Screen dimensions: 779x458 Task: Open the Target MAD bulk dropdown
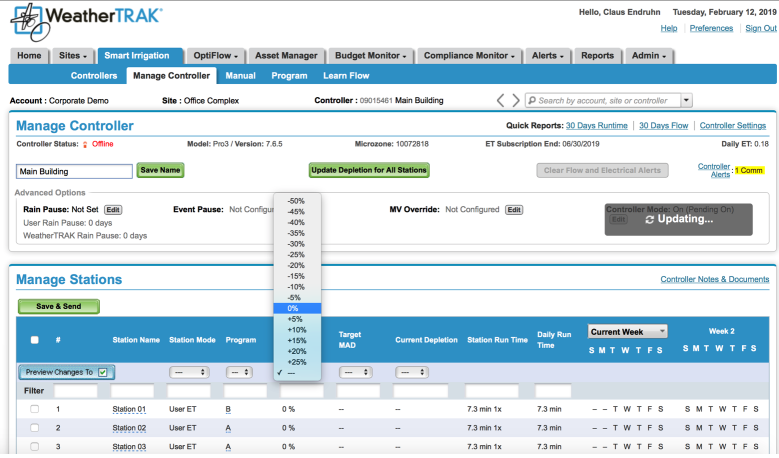pos(356,372)
